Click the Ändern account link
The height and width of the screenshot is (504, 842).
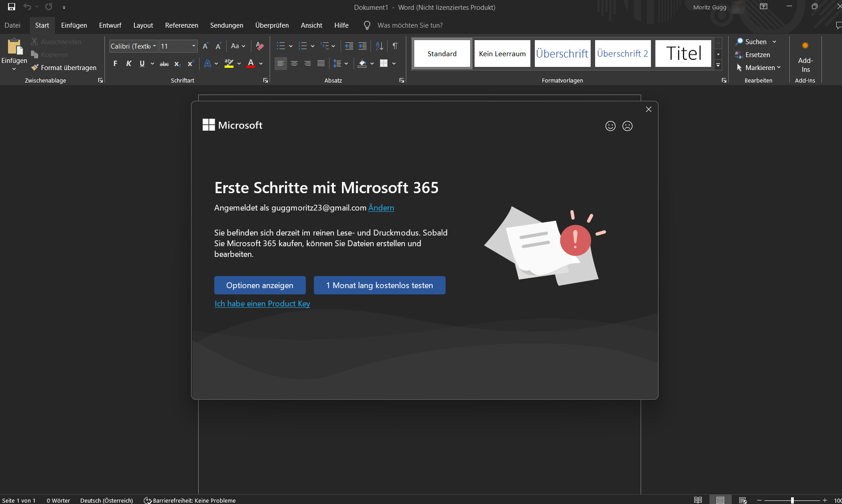coord(381,208)
